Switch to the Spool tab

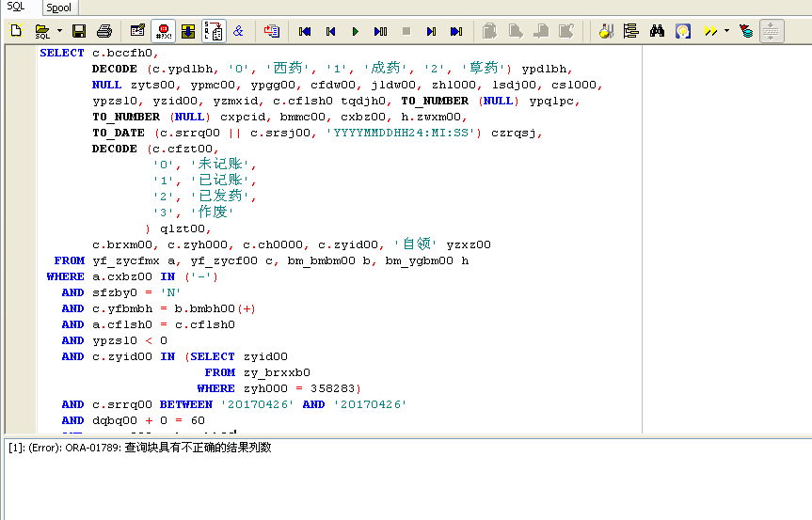[58, 8]
